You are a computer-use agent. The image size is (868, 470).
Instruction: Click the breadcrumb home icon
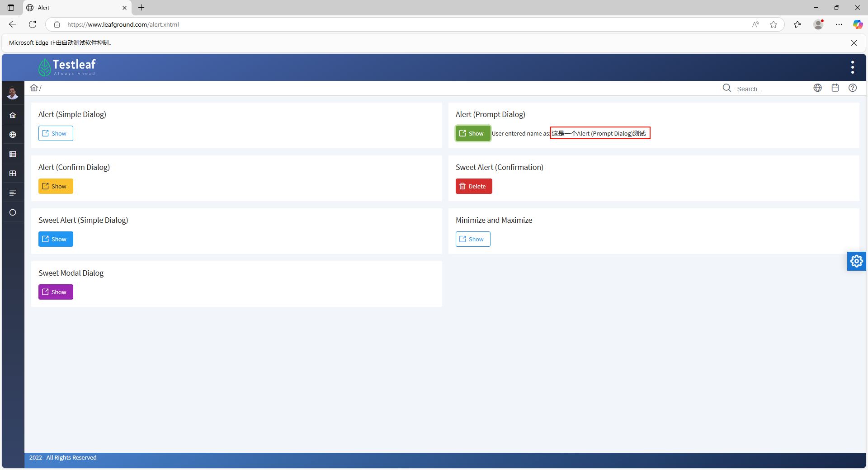pos(34,88)
